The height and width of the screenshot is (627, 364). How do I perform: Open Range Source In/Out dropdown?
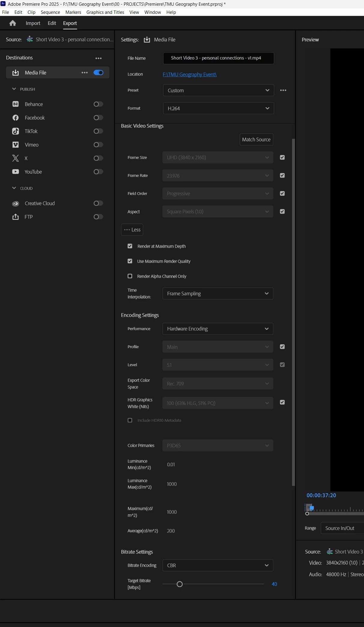342,528
